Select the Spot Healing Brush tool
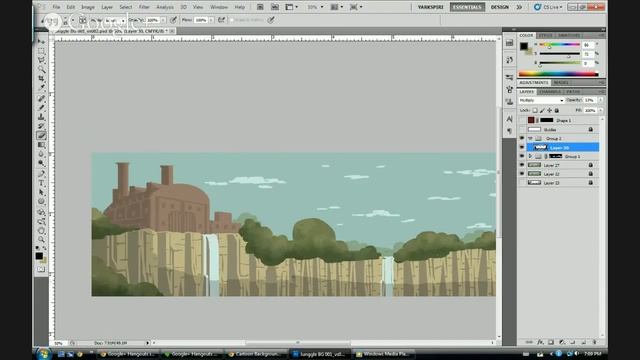 41,99
